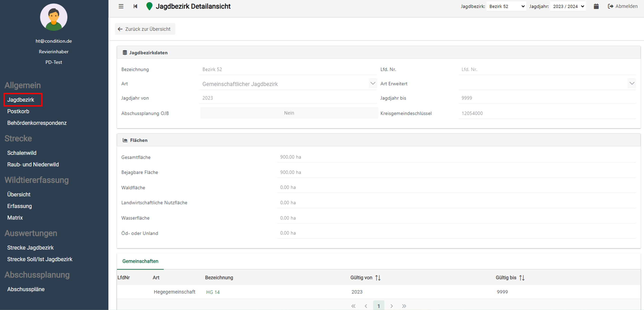Viewport: 644px width, 310px height.
Task: Click the hamburger menu icon
Action: [121, 6]
